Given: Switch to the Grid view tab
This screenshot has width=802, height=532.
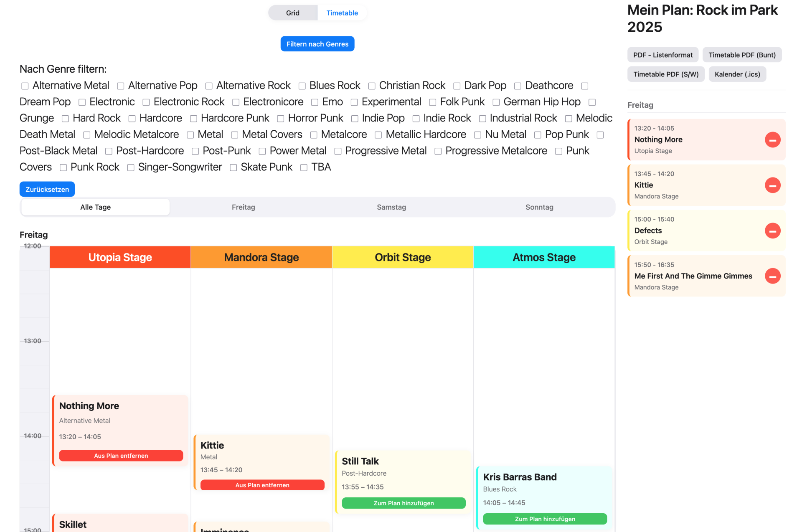Looking at the screenshot, I should [293, 13].
